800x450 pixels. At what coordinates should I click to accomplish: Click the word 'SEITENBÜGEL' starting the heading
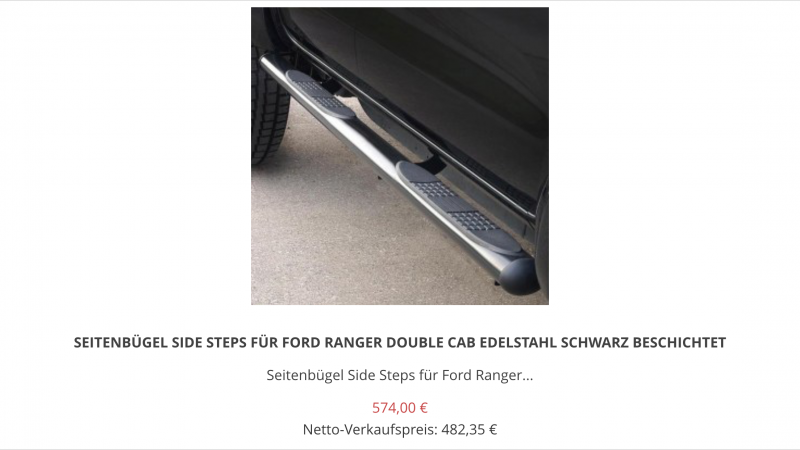(121, 342)
